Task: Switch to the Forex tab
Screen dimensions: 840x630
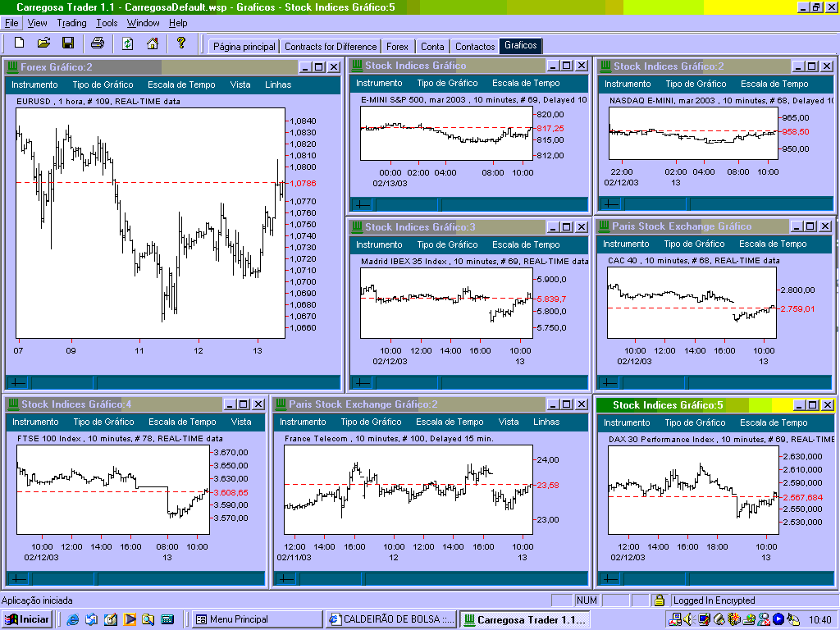Action: coord(398,47)
